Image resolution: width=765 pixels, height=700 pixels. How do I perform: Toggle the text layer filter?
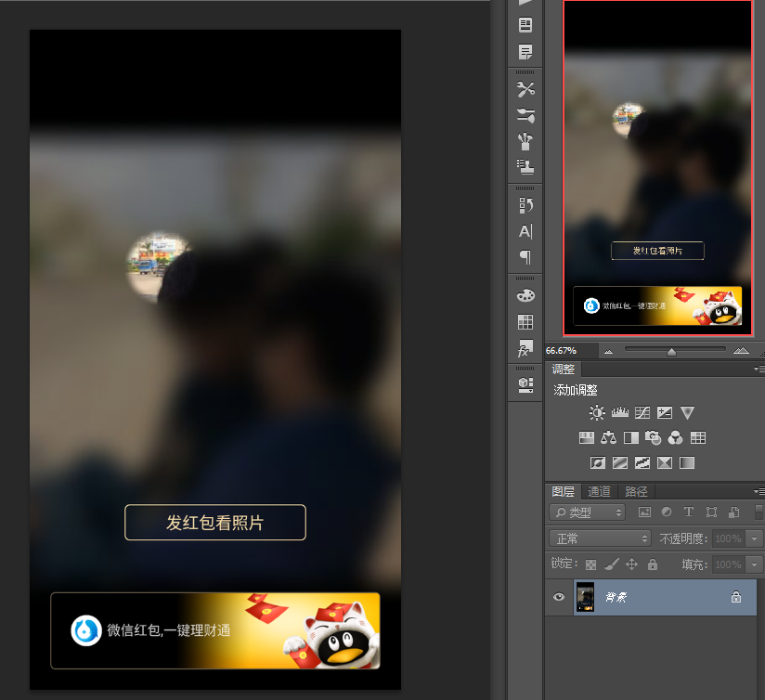click(x=688, y=512)
